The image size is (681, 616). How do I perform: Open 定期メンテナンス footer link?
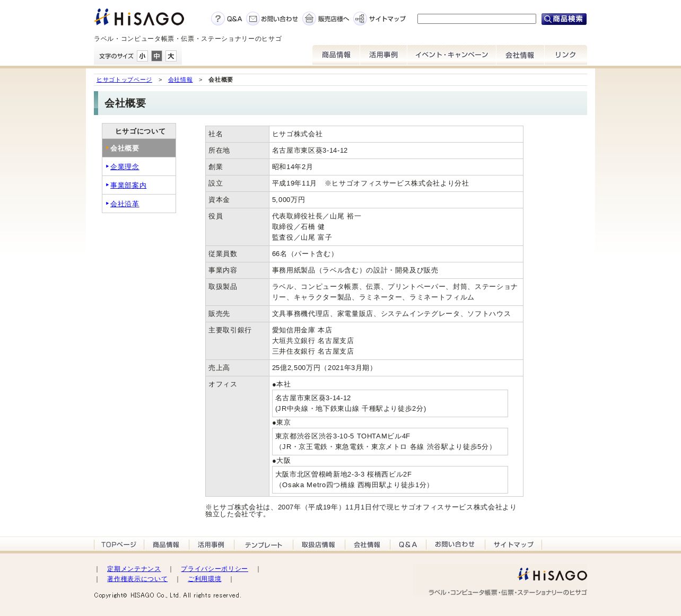click(134, 569)
